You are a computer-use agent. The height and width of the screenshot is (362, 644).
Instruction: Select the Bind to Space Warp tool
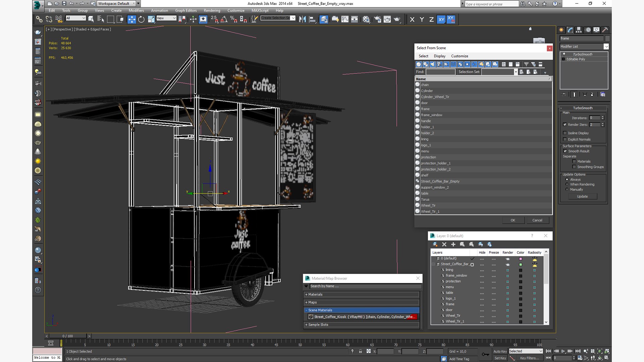[x=59, y=19]
